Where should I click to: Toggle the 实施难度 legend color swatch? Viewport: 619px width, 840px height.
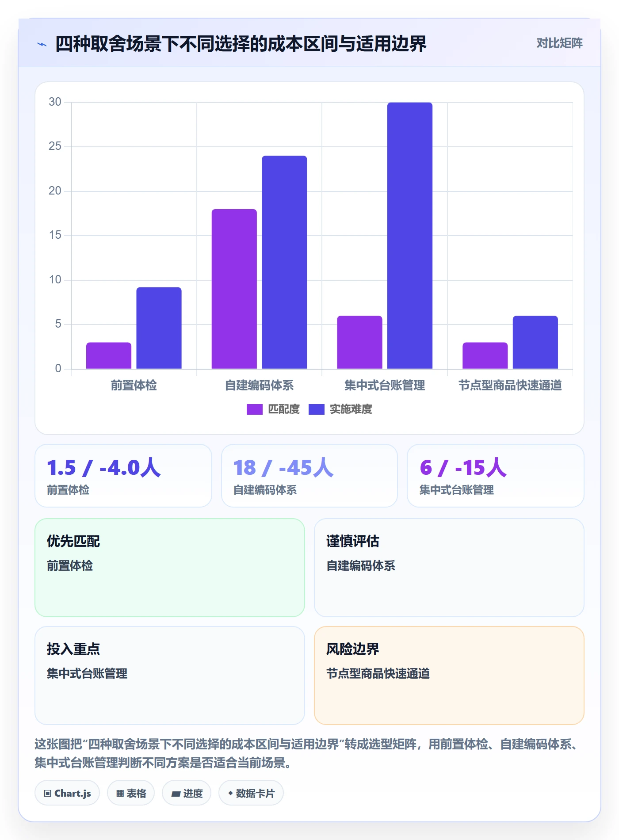click(317, 409)
